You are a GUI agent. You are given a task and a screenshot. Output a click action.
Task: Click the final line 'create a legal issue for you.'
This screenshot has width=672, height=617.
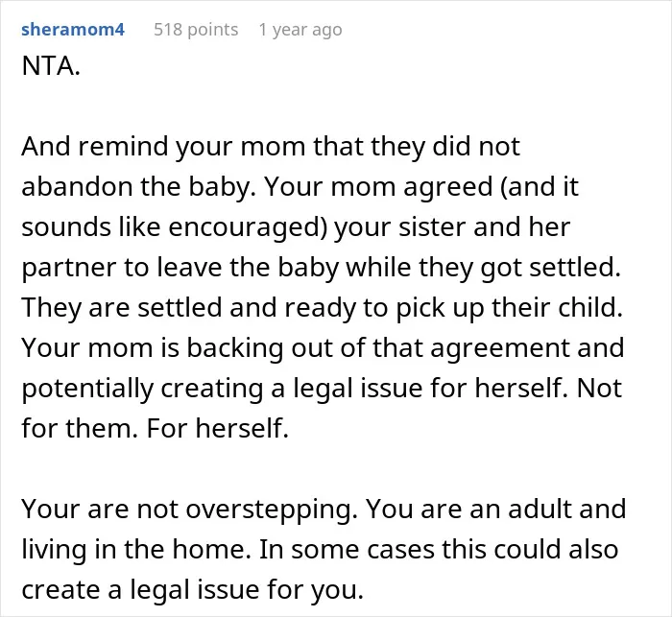coord(192,589)
